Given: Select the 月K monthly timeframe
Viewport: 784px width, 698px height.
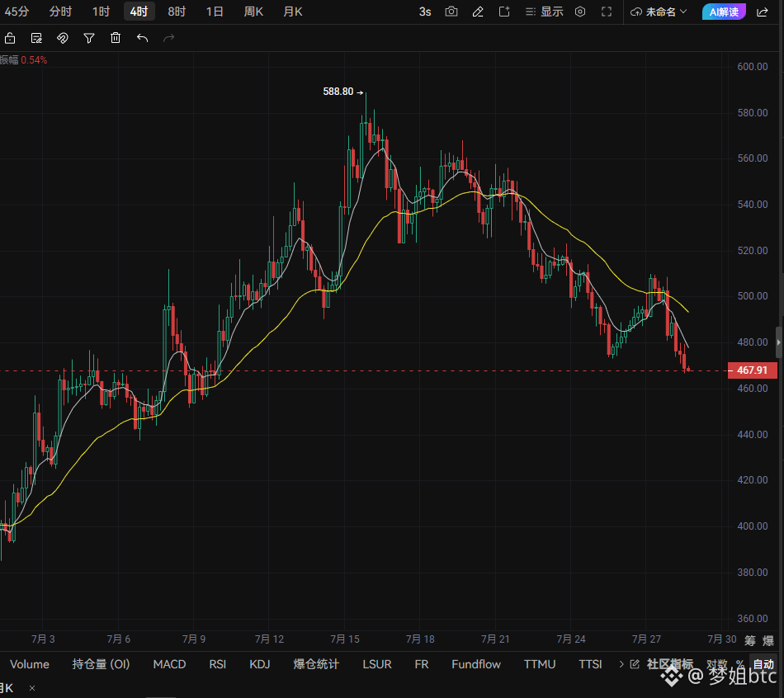Looking at the screenshot, I should [x=292, y=12].
